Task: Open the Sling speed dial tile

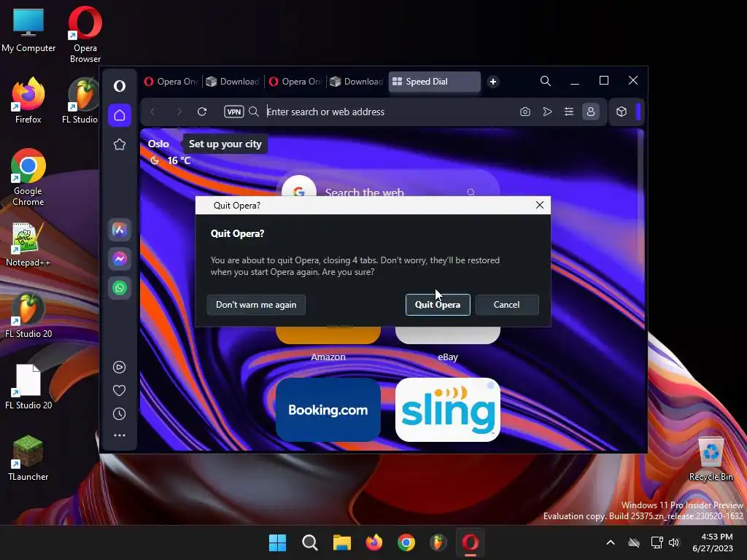Action: 448,410
